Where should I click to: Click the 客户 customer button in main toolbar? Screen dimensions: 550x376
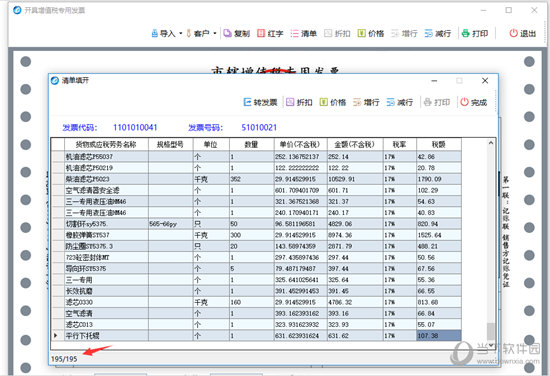coord(197,33)
